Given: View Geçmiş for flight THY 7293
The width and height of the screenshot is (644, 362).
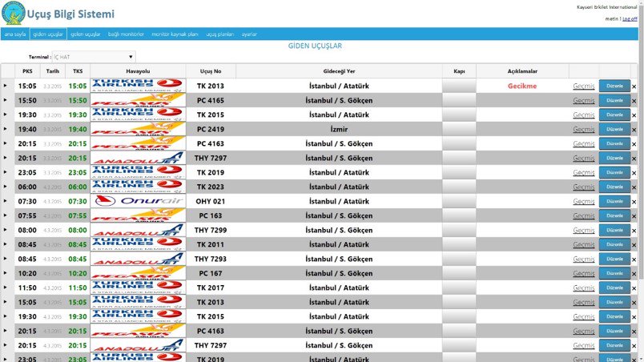Looking at the screenshot, I should coord(584,259).
